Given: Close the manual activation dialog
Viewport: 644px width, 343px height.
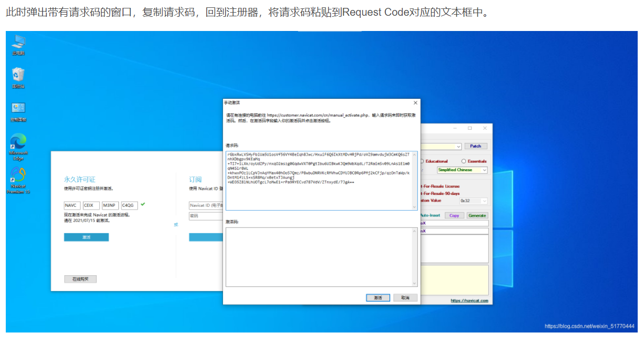Looking at the screenshot, I should pyautogui.click(x=415, y=103).
